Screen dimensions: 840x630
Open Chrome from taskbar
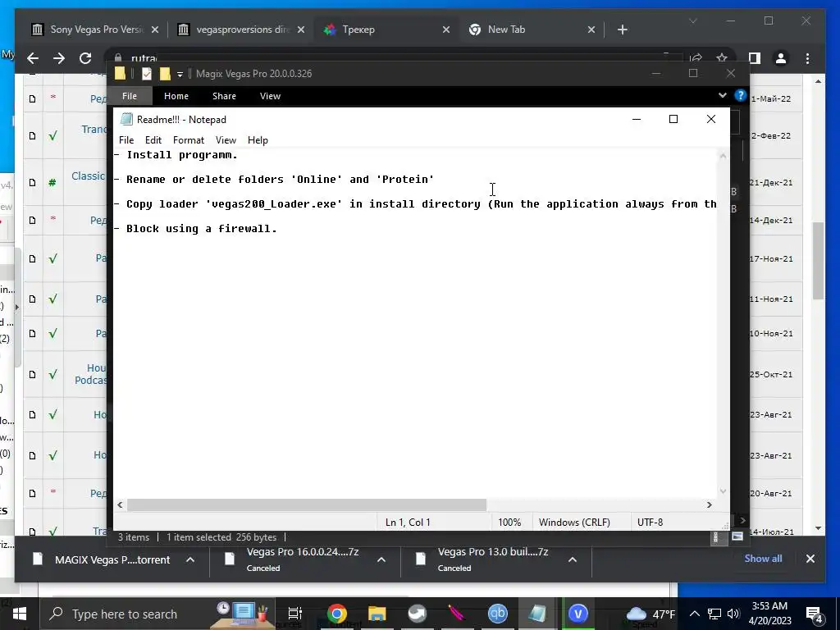[337, 614]
